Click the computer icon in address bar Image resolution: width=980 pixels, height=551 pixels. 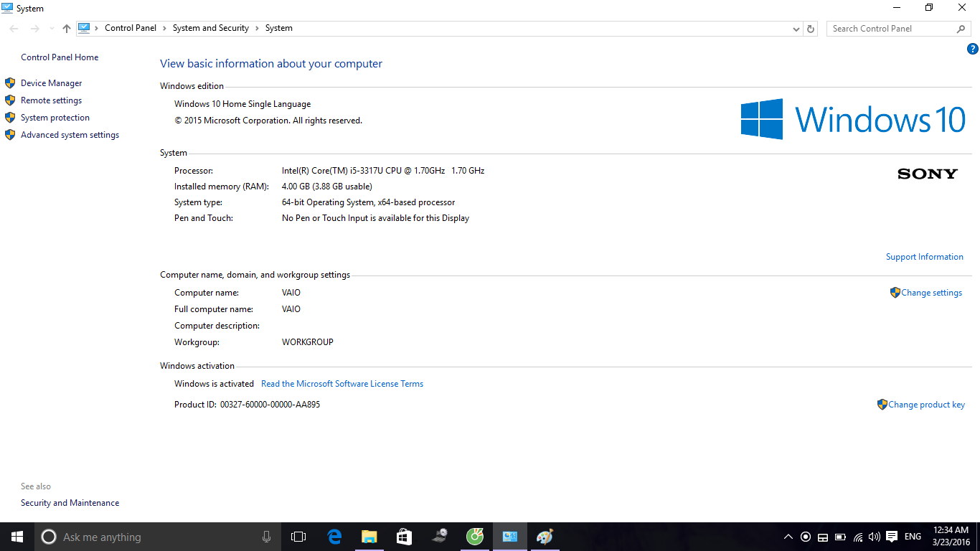click(x=84, y=28)
